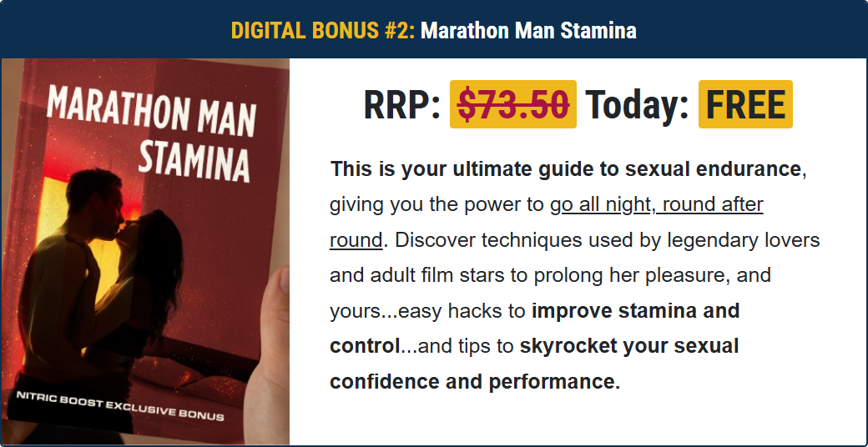
Task: Click the 'Marathon Man Stamina' header title
Action: pyautogui.click(x=528, y=32)
